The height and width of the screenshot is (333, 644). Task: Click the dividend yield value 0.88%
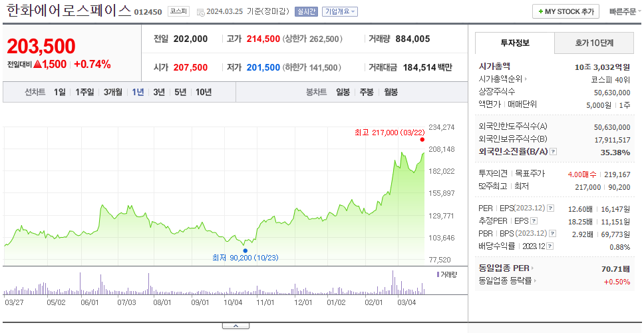click(620, 247)
